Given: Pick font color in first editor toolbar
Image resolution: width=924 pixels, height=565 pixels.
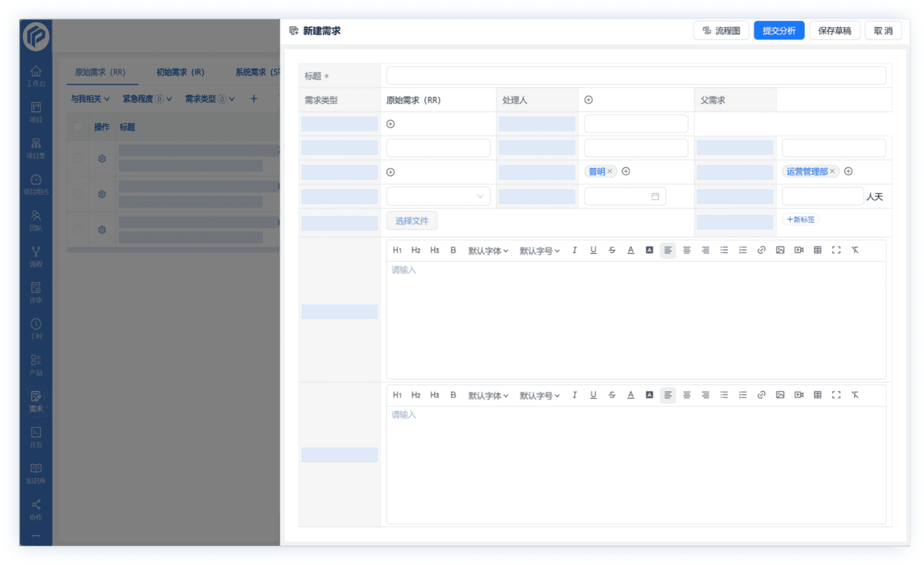Looking at the screenshot, I should tap(630, 250).
